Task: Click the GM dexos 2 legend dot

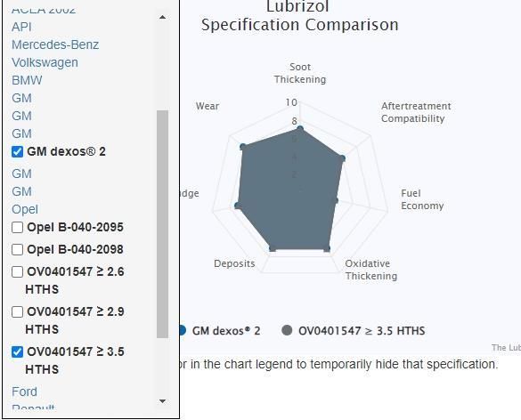Action: pyautogui.click(x=182, y=330)
